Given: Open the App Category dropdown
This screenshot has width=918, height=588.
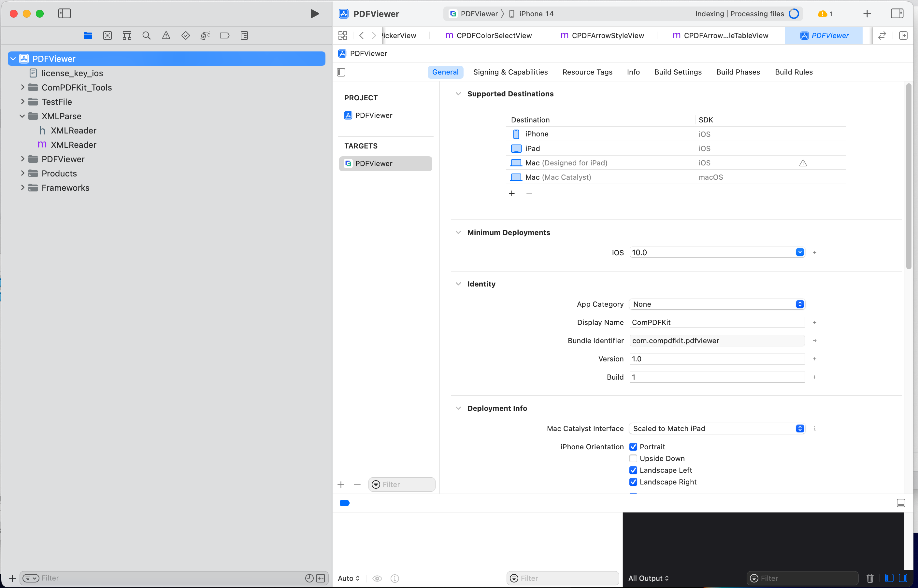Looking at the screenshot, I should pos(717,304).
